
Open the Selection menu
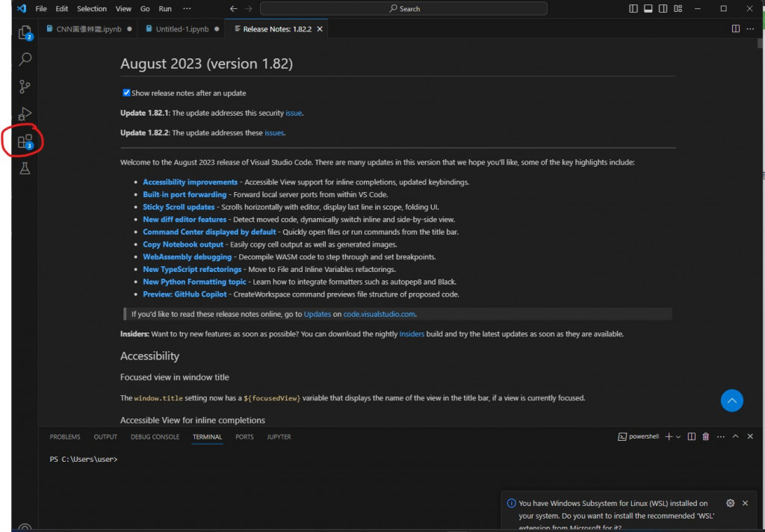click(92, 9)
